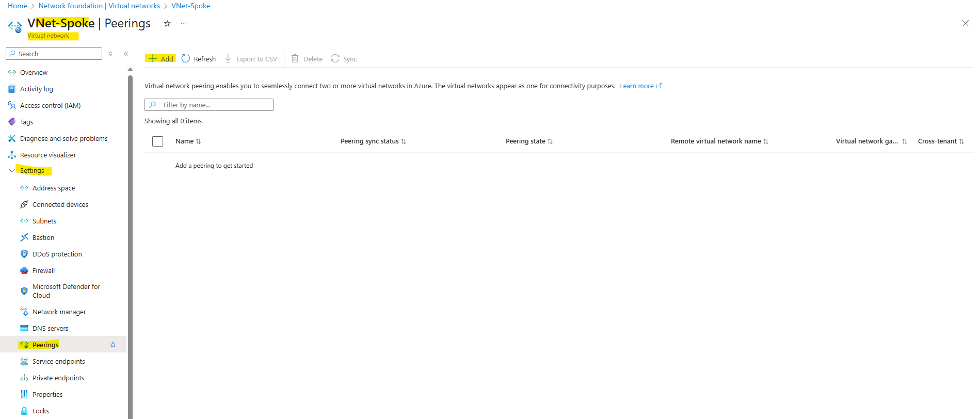Open Diagnose and solve problems
This screenshot has width=980, height=419.
63,138
